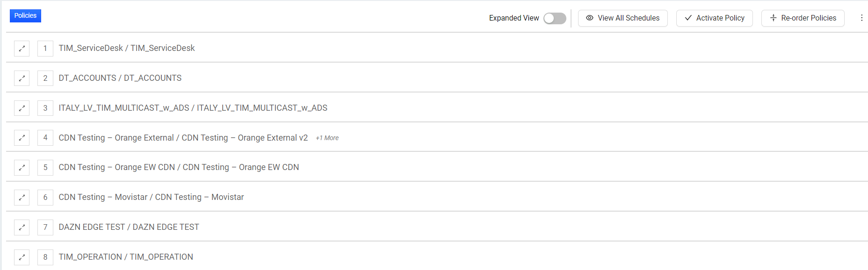Click View All Schedules button
Screen dimensions: 868x270
tap(622, 18)
